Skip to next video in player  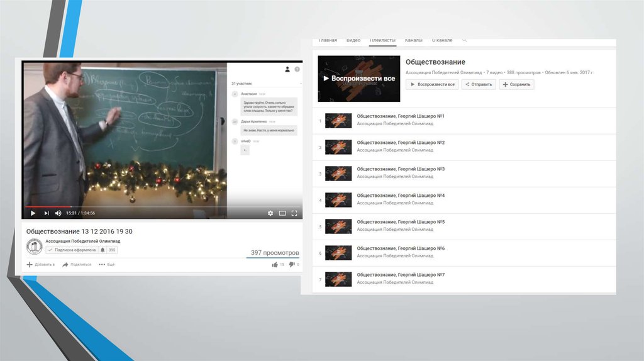(x=47, y=213)
